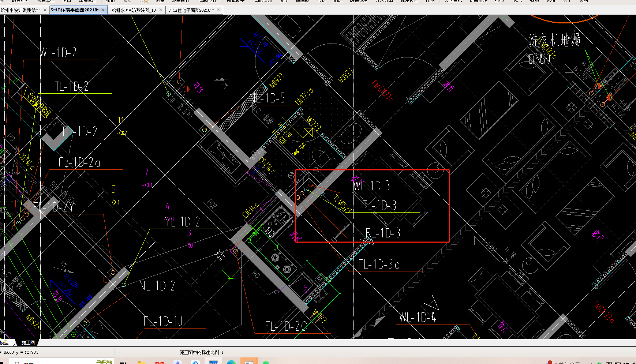
Task: Click the yellow number 11 annotation
Action: click(121, 120)
